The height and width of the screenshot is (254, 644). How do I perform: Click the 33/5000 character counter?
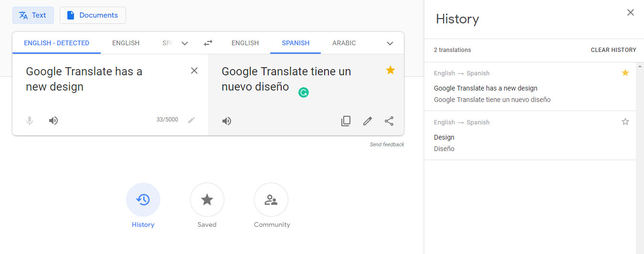tap(167, 120)
